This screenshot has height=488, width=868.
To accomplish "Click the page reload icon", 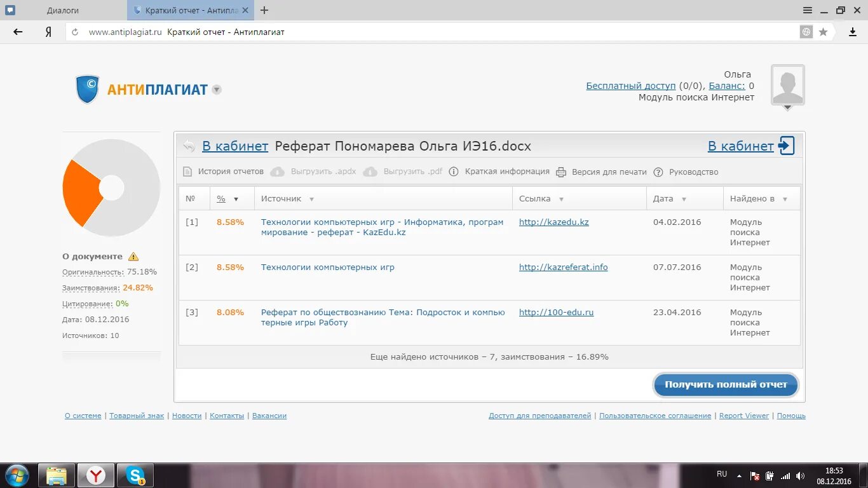I will [75, 32].
